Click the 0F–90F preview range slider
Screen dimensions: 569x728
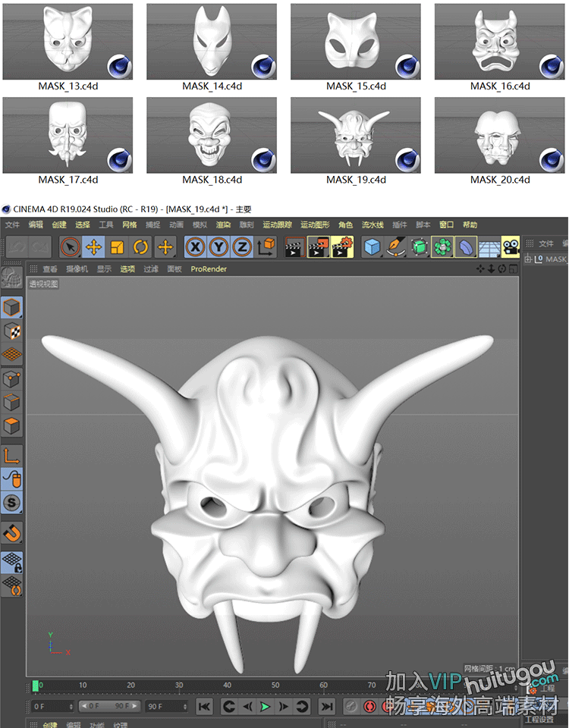tap(109, 706)
